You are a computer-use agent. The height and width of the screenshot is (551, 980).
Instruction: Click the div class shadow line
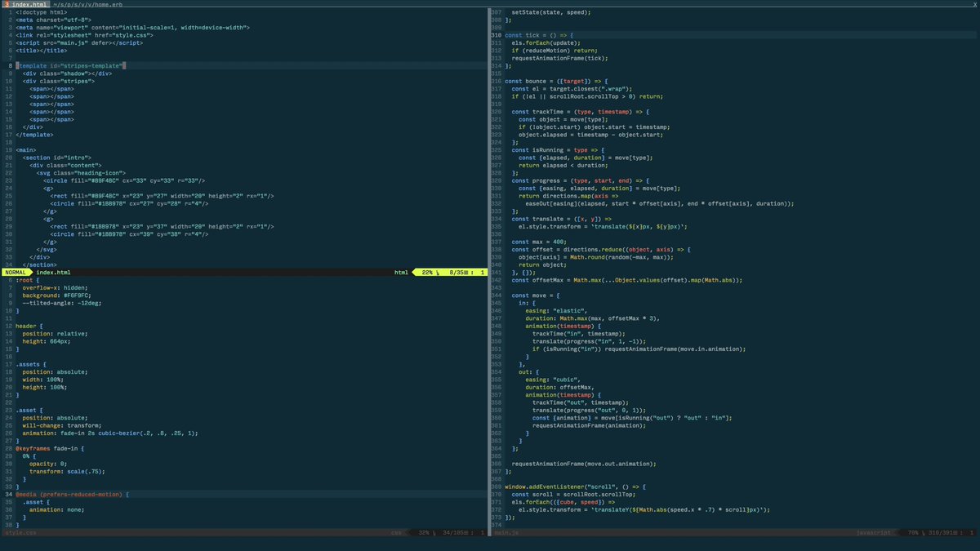tap(67, 73)
